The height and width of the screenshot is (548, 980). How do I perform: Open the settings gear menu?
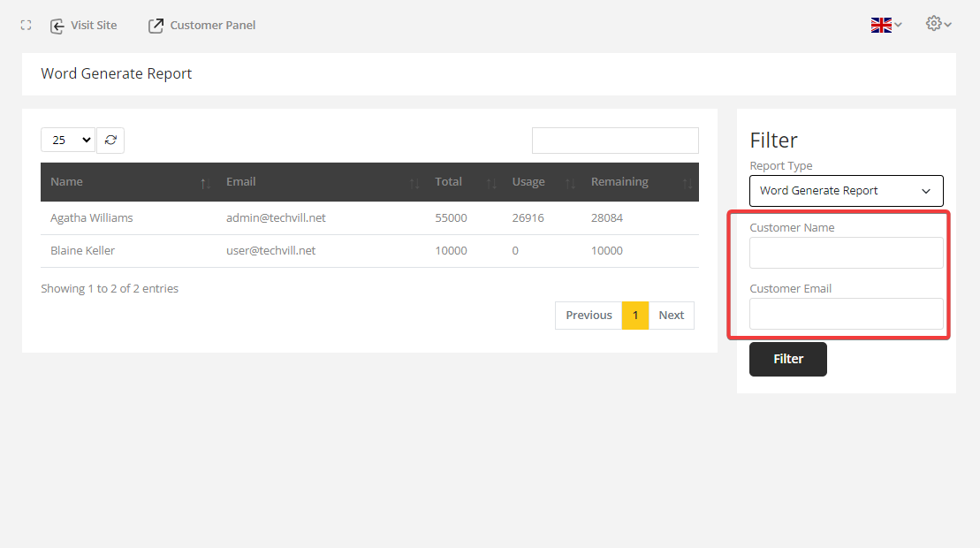(x=938, y=24)
